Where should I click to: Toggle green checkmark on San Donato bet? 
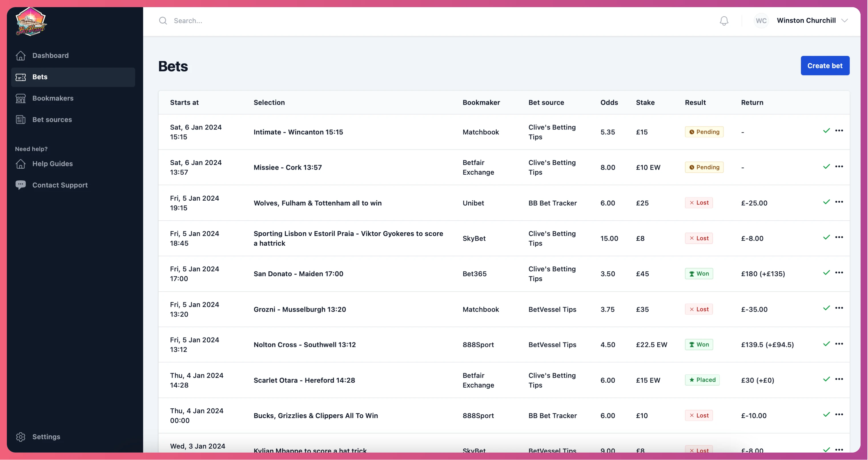(826, 273)
